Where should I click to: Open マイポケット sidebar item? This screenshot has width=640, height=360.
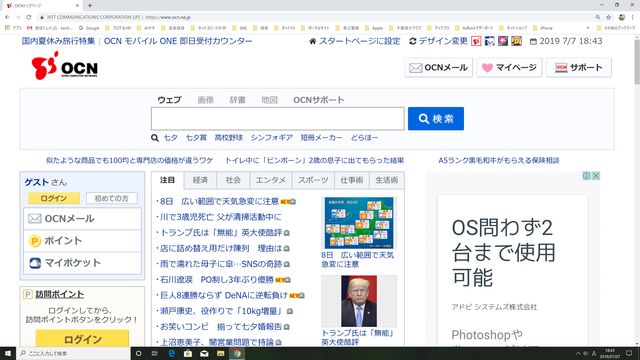pos(82,263)
